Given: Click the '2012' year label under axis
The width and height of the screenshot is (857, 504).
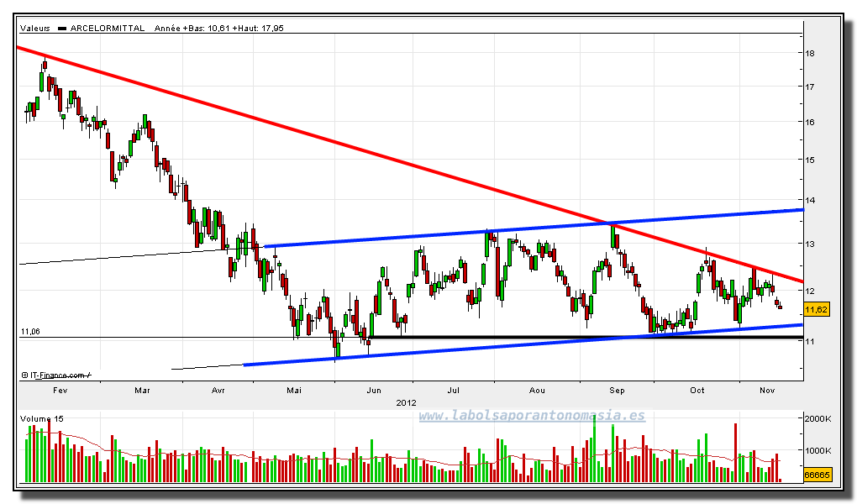Looking at the screenshot, I should pyautogui.click(x=406, y=402).
